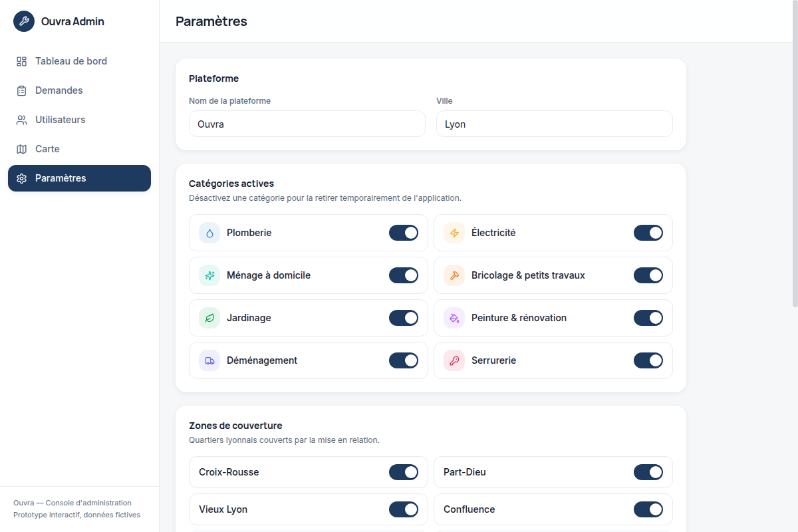Viewport: 798px width, 532px height.
Task: Toggle the Confluence zone switch
Action: (648, 509)
